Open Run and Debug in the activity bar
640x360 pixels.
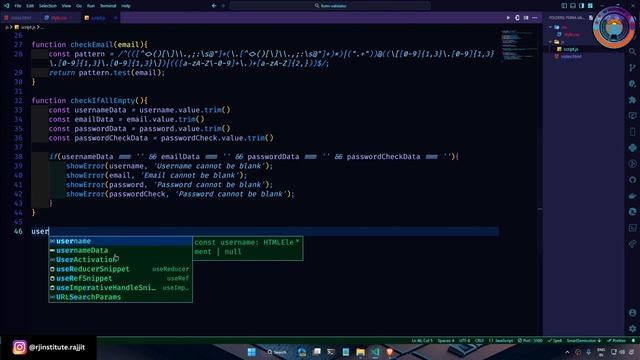(x=632, y=84)
